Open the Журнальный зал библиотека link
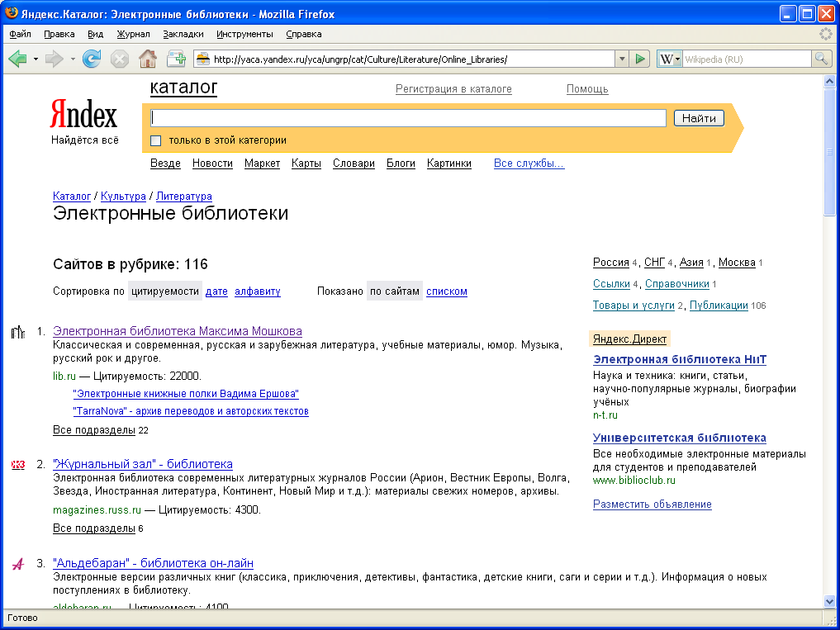This screenshot has width=840, height=630. pos(143,464)
